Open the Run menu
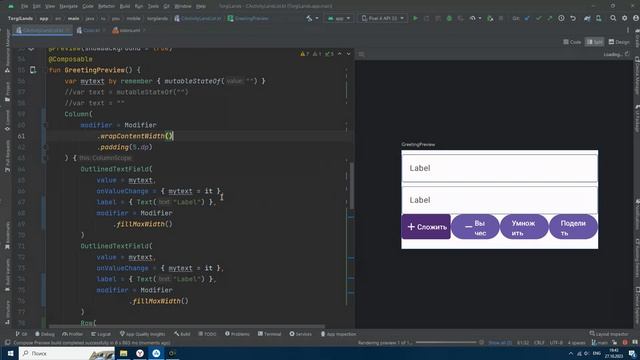This screenshot has height=360, width=640. (x=139, y=6)
